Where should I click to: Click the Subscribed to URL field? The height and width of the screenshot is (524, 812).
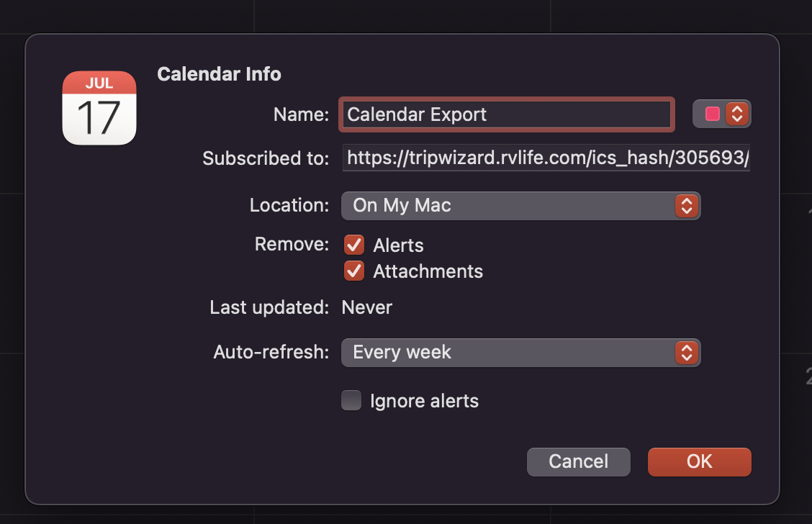(x=546, y=158)
